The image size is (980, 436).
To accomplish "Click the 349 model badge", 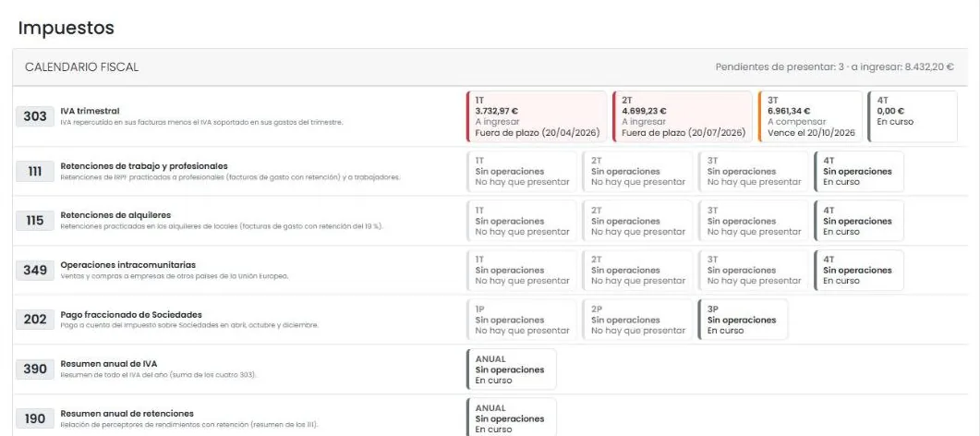I will [35, 270].
